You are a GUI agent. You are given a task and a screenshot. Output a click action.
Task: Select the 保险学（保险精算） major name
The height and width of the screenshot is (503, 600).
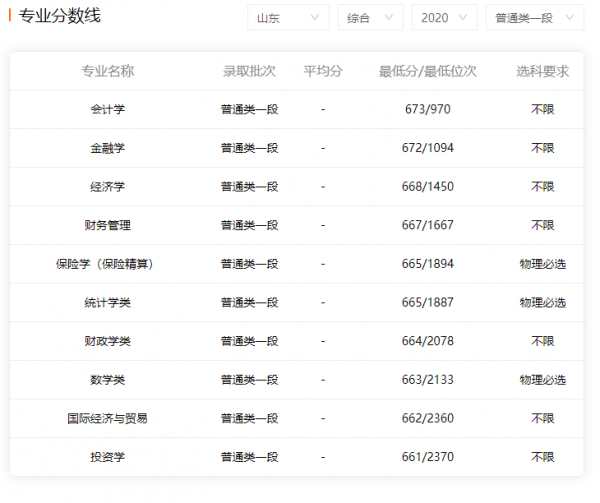(x=104, y=264)
